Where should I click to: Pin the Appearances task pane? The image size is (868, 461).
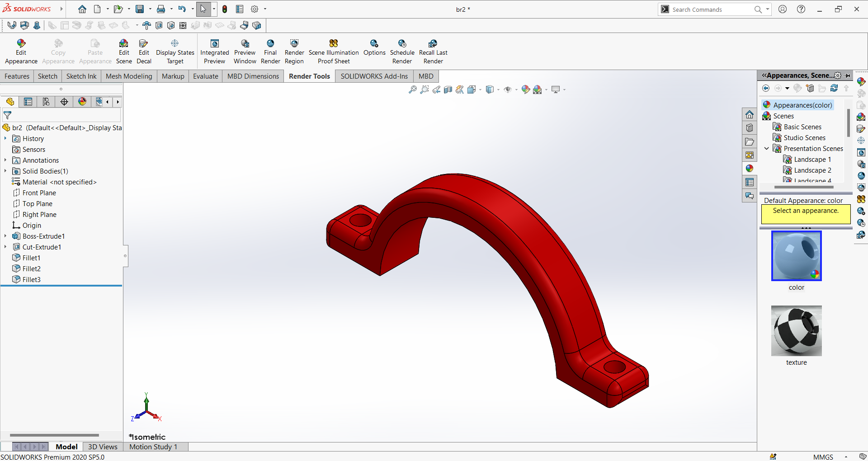pos(848,75)
